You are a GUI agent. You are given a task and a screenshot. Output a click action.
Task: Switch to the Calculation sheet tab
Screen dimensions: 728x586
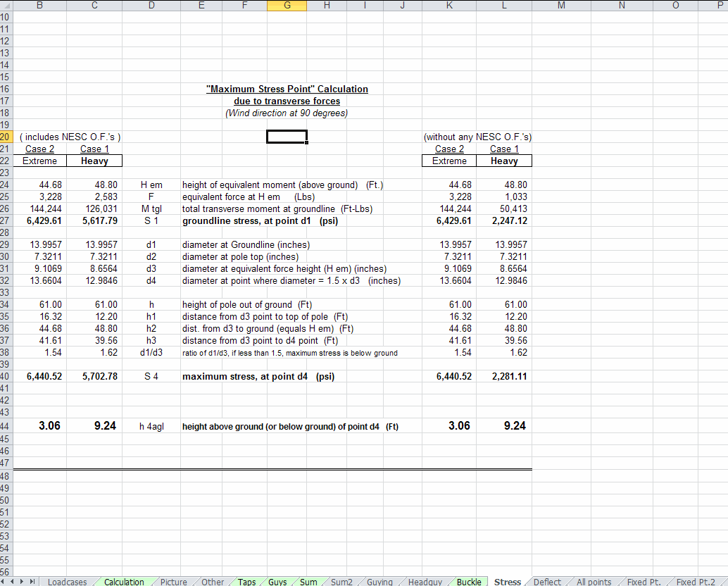pos(124,582)
